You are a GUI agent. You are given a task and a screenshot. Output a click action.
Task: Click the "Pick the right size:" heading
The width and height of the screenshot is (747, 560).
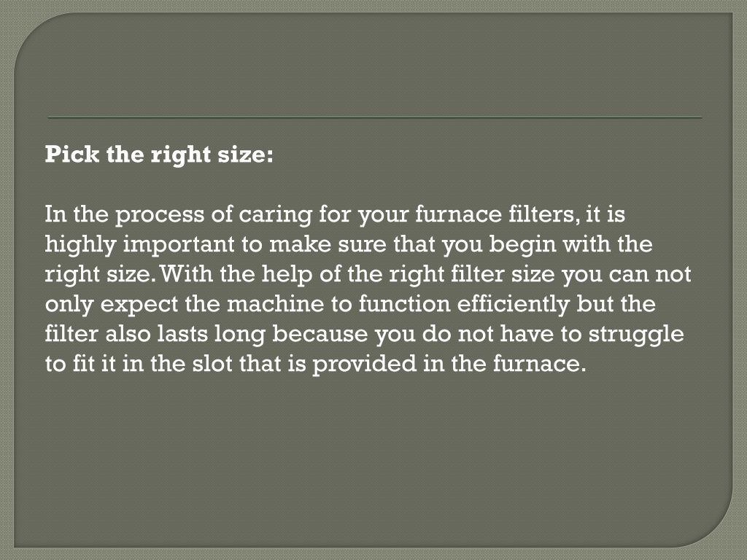pos(159,155)
